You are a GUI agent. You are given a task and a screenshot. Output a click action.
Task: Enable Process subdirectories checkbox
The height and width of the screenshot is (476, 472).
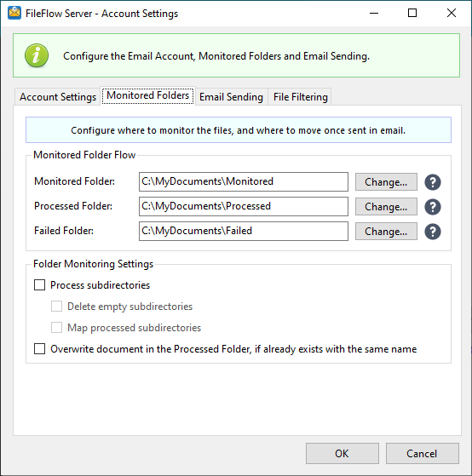(39, 285)
